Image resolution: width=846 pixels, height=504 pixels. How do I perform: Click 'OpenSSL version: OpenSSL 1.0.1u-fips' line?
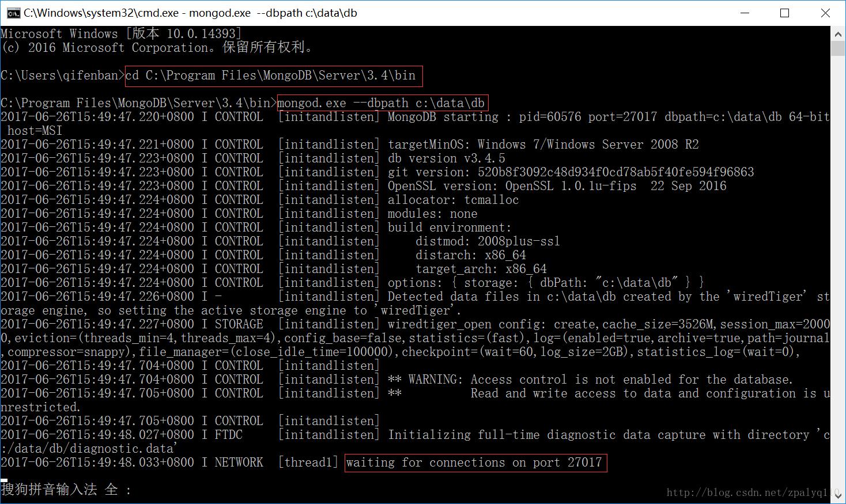pos(512,186)
